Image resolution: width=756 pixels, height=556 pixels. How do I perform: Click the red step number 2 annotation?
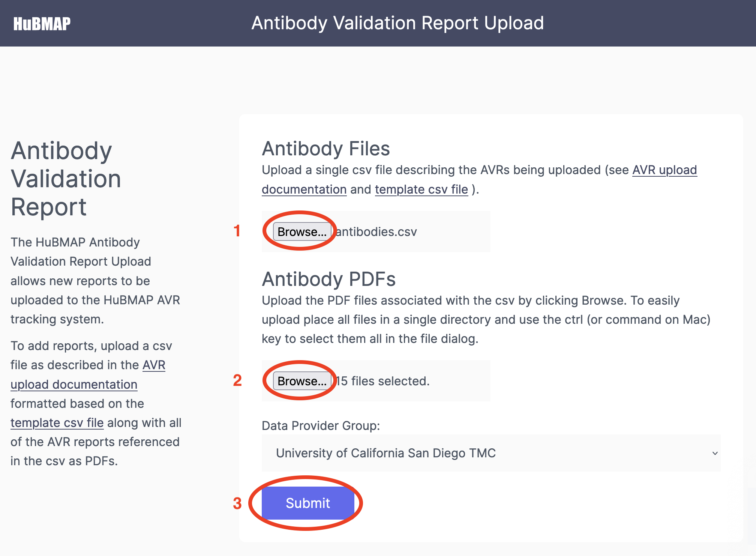pos(237,380)
